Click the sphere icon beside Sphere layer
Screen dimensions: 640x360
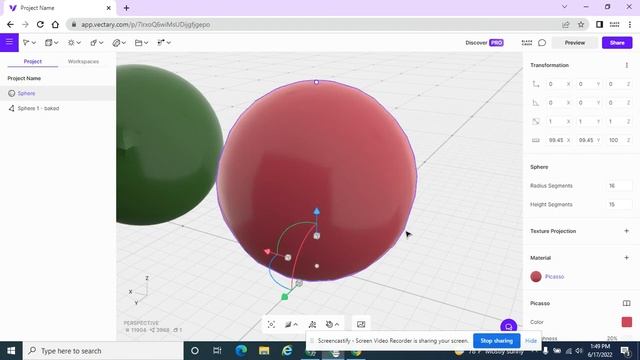[x=11, y=93]
